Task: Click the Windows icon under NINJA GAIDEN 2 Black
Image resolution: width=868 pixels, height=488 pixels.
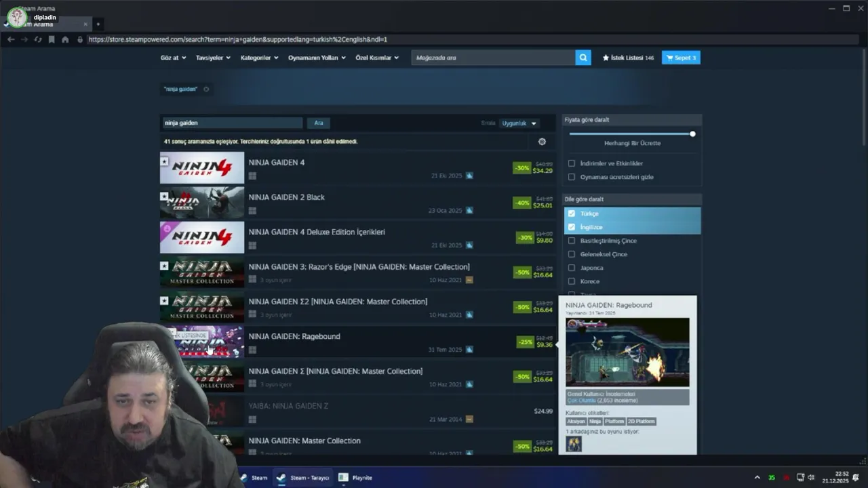Action: 252,210
